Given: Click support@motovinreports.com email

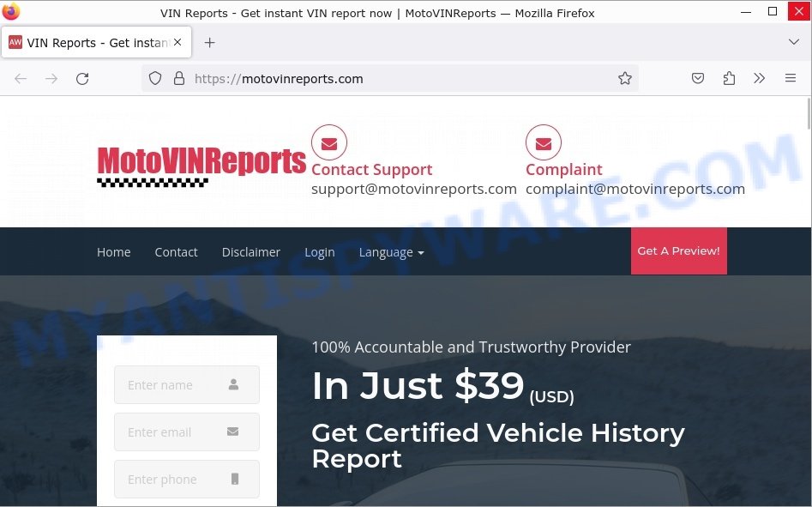Looking at the screenshot, I should pyautogui.click(x=414, y=189).
